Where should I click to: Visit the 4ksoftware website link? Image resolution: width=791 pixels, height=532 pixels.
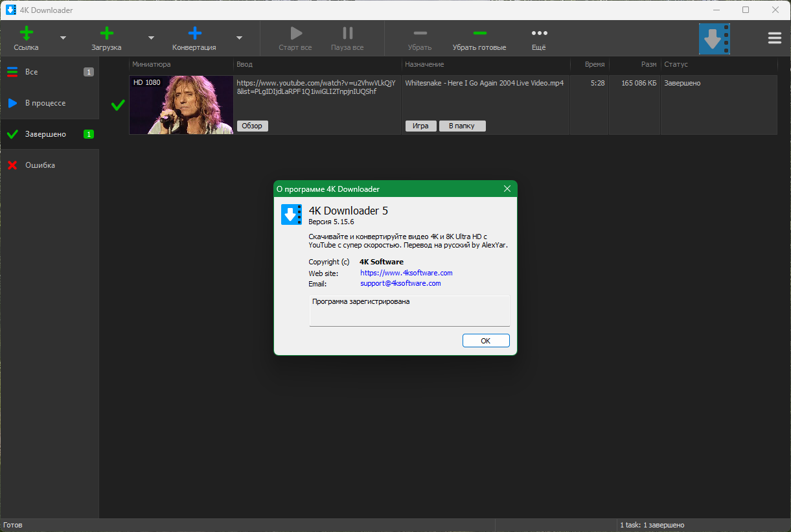pyautogui.click(x=406, y=273)
